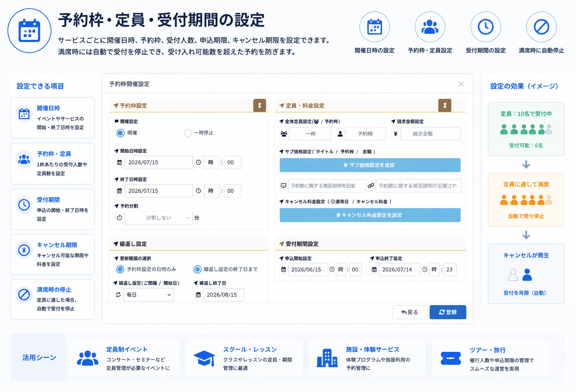Select the 開催 radio button

[x=121, y=133]
